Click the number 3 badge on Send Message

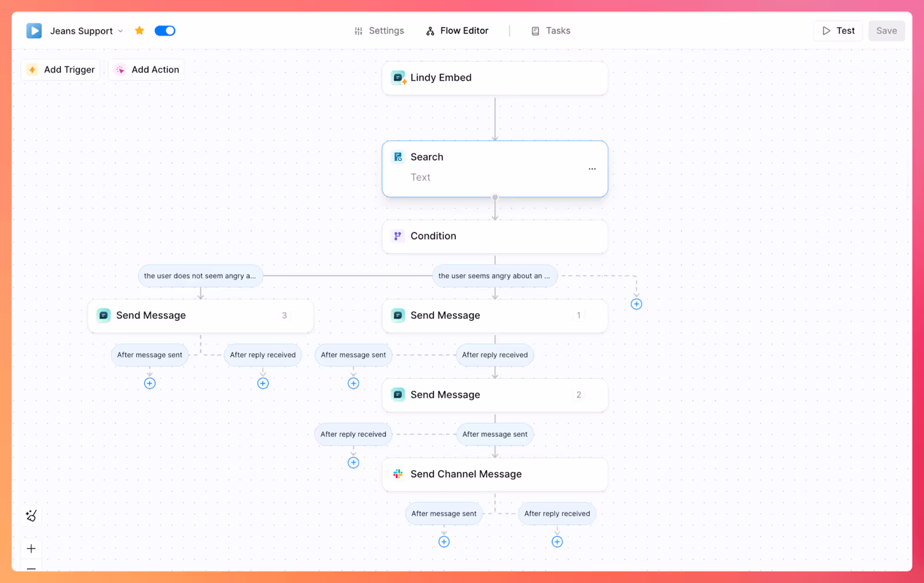pyautogui.click(x=284, y=315)
